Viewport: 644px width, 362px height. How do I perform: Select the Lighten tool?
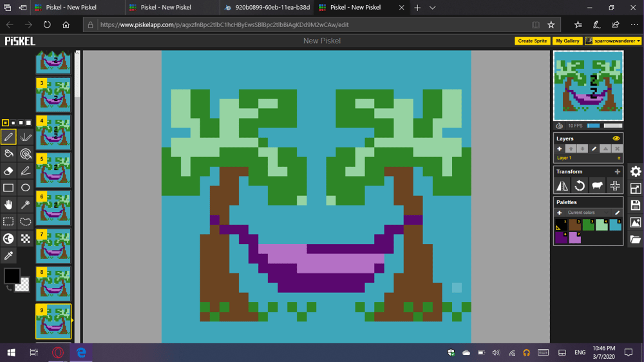pyautogui.click(x=8, y=239)
